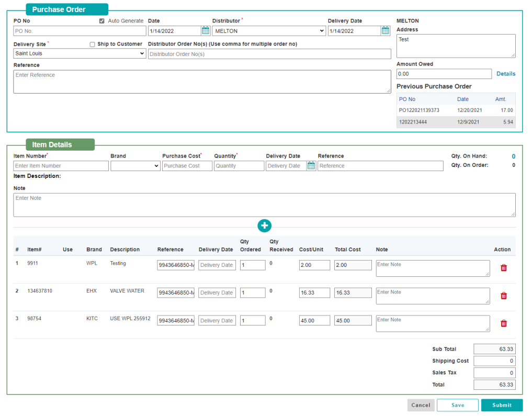Click Cost/Unit field showing 16.33
Image resolution: width=532 pixels, height=416 pixels.
tap(314, 293)
